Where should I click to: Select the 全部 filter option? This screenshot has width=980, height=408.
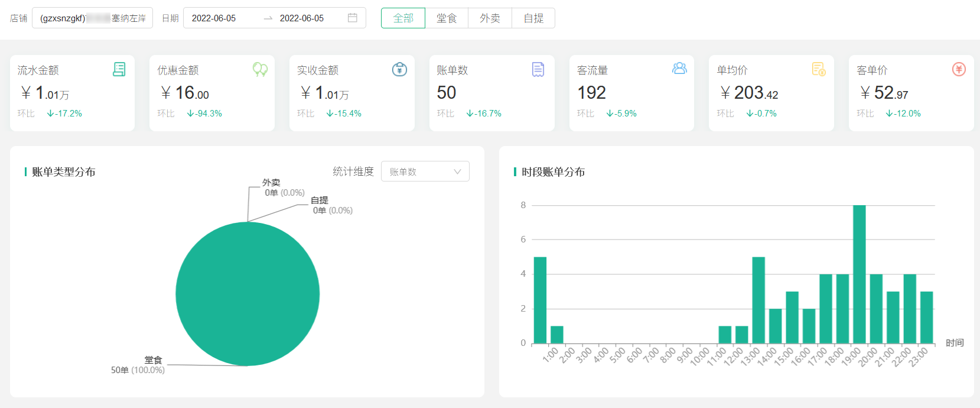(403, 18)
